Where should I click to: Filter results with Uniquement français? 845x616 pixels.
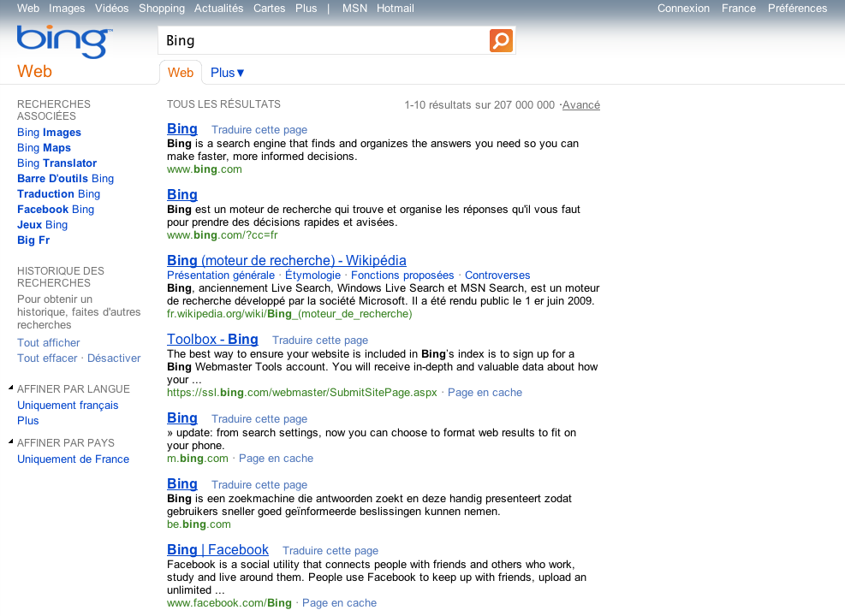(x=68, y=405)
